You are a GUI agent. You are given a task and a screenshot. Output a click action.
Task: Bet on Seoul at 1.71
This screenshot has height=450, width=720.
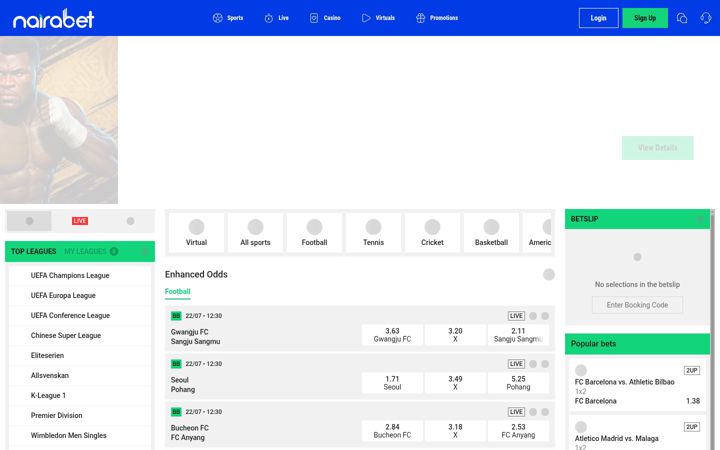coord(392,382)
